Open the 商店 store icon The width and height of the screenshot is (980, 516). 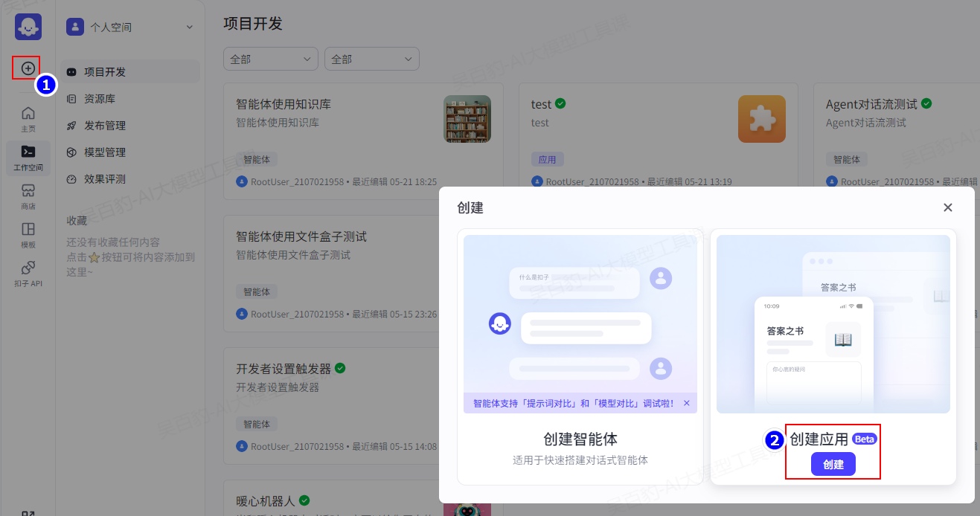tap(28, 196)
